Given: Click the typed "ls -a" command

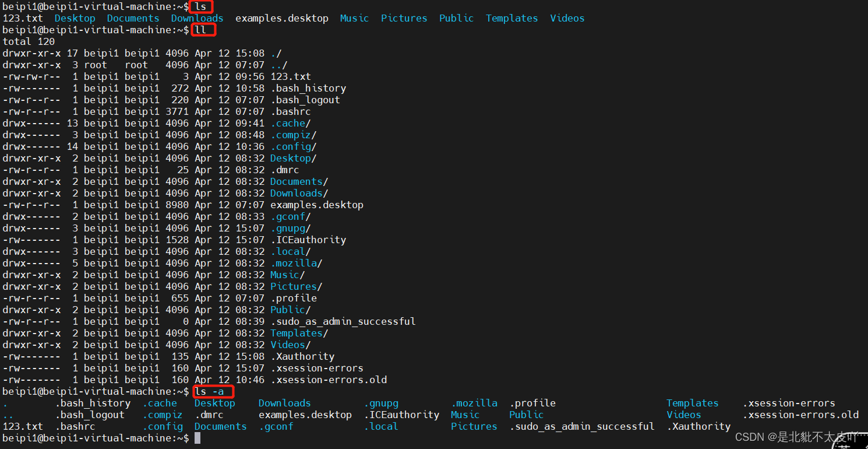Looking at the screenshot, I should click(x=209, y=391).
